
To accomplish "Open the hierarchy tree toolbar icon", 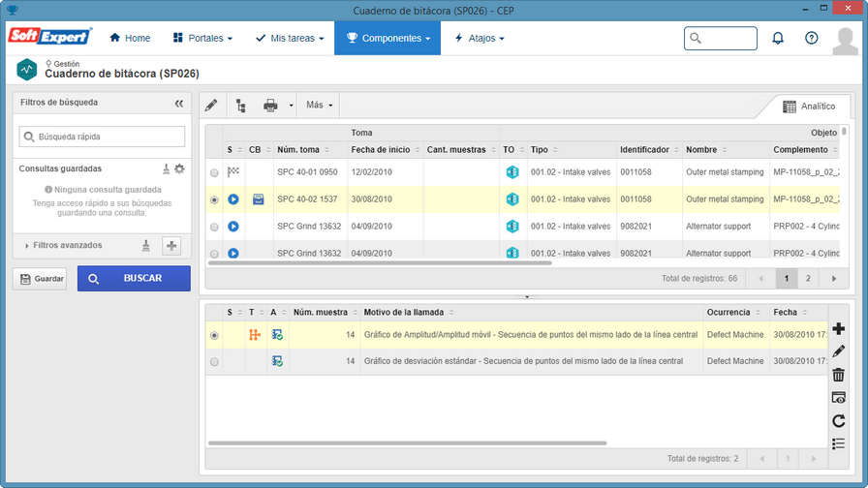I will click(x=241, y=106).
